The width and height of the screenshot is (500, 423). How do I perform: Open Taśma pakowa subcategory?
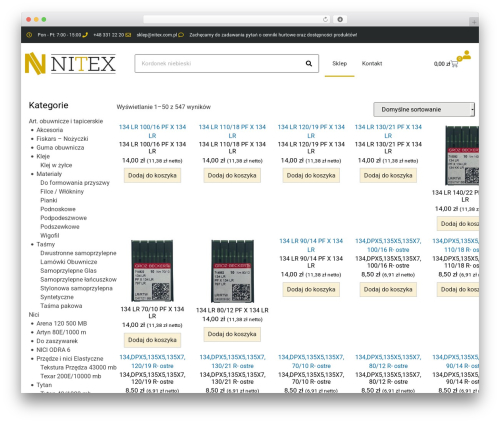pos(61,306)
